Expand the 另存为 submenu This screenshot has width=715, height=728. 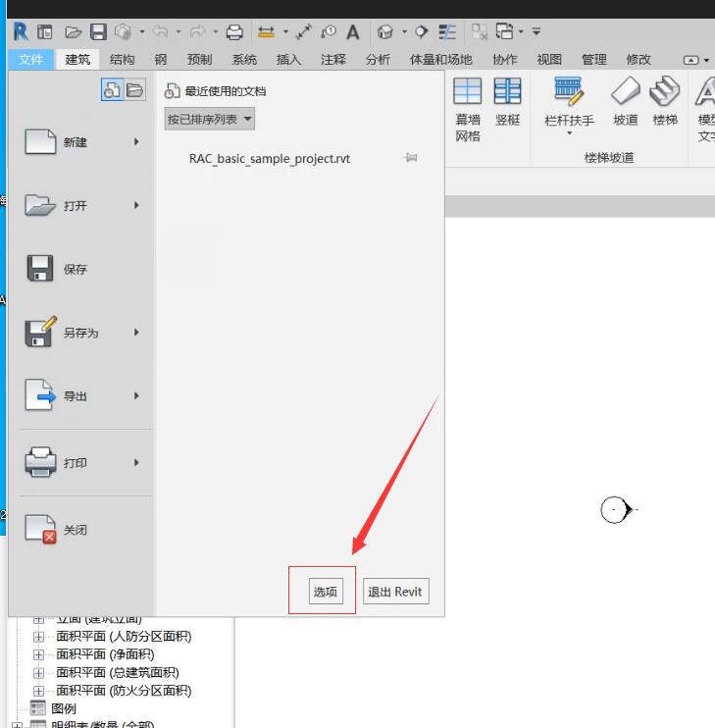(x=136, y=333)
